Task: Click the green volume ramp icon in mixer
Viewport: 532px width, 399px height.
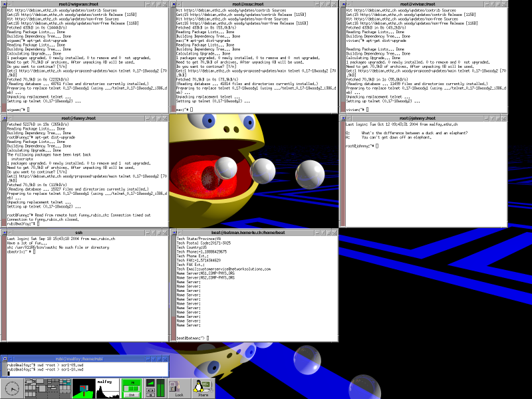Action: [150, 383]
